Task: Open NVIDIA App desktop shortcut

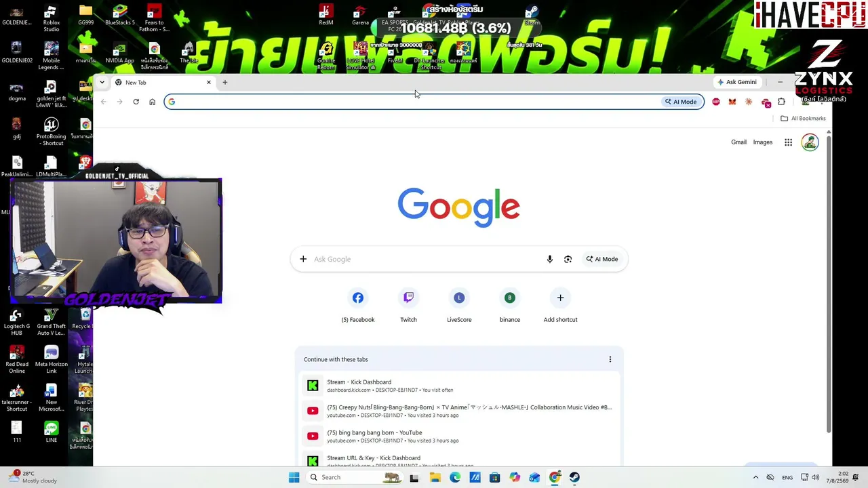Action: 120,54
